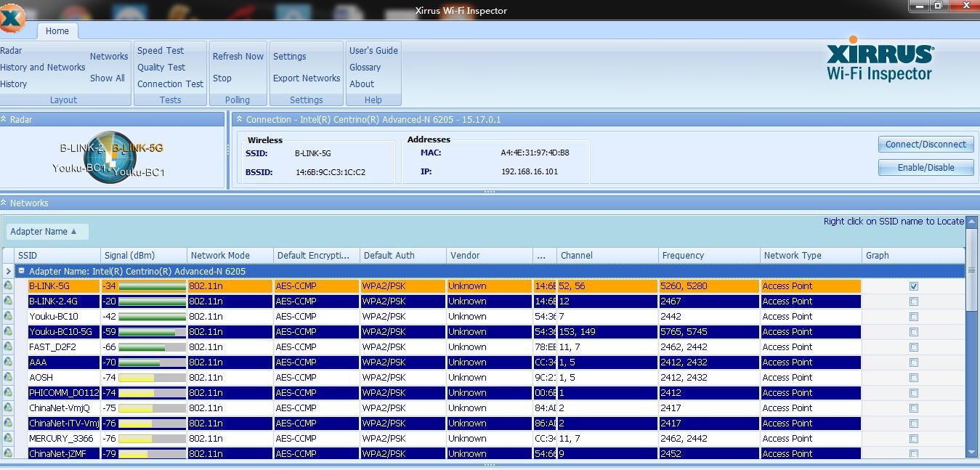Select the MERCURY_3366 SSID cell
The image size is (980, 470).
[63, 439]
